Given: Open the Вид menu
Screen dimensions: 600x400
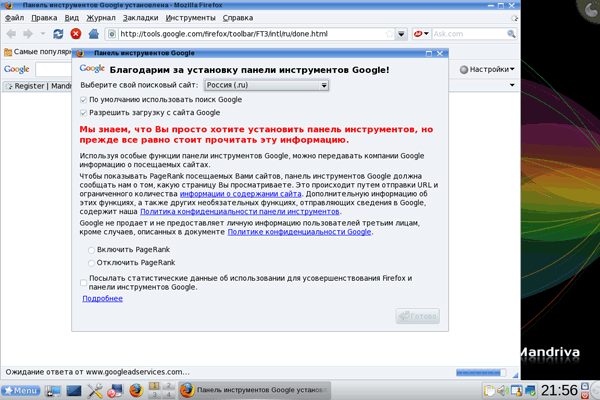Looking at the screenshot, I should tap(72, 18).
